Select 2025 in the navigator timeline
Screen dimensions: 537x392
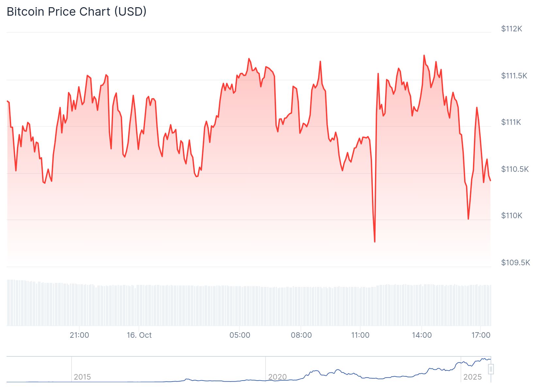tap(472, 377)
